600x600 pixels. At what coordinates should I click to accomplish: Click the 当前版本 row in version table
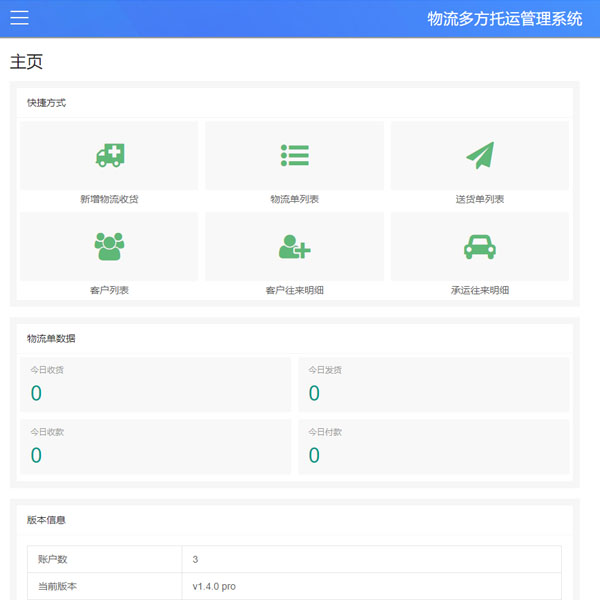click(x=294, y=586)
